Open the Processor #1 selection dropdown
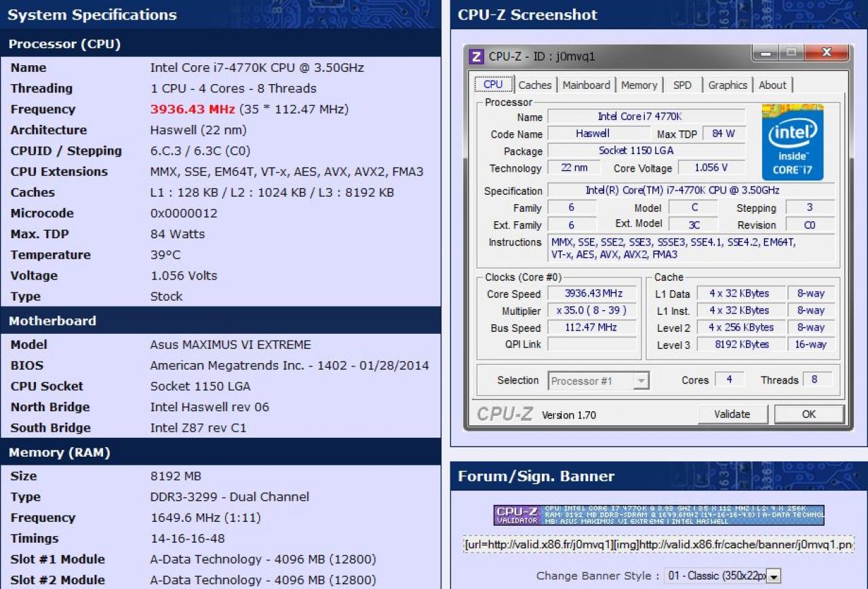 [x=599, y=381]
